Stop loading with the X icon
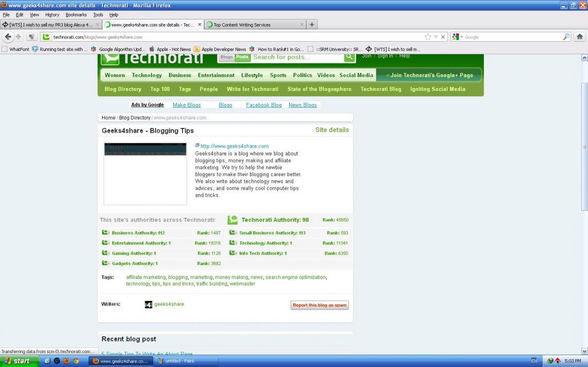Viewport: 588px width, 367px height. 443,37
